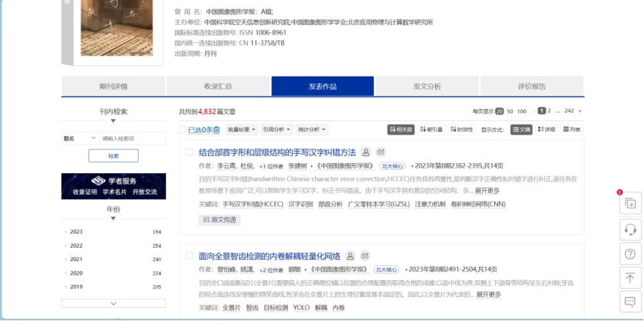Jump to last page 242
This screenshot has width=644, height=321.
pos(569,111)
